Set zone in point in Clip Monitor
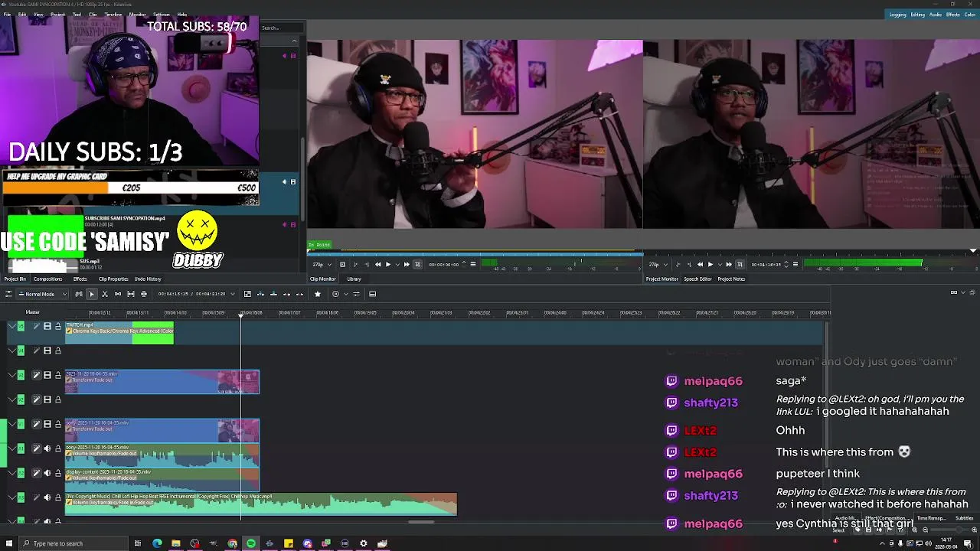The height and width of the screenshot is (551, 980). pos(355,265)
